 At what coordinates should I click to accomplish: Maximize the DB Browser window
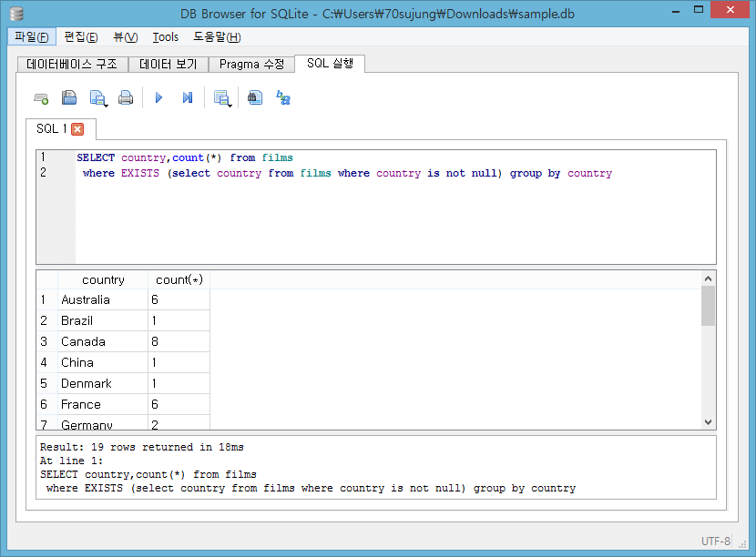[699, 10]
